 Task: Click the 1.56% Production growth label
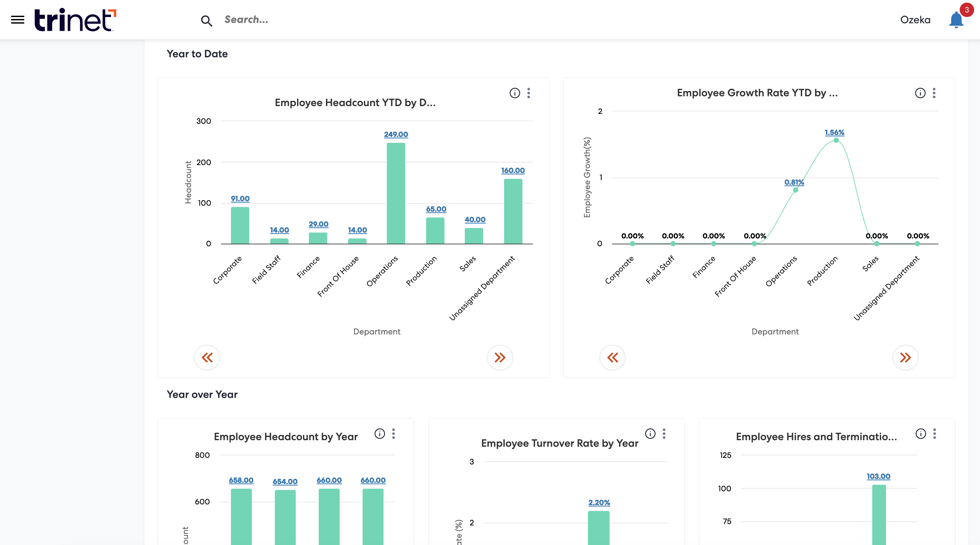pos(834,132)
